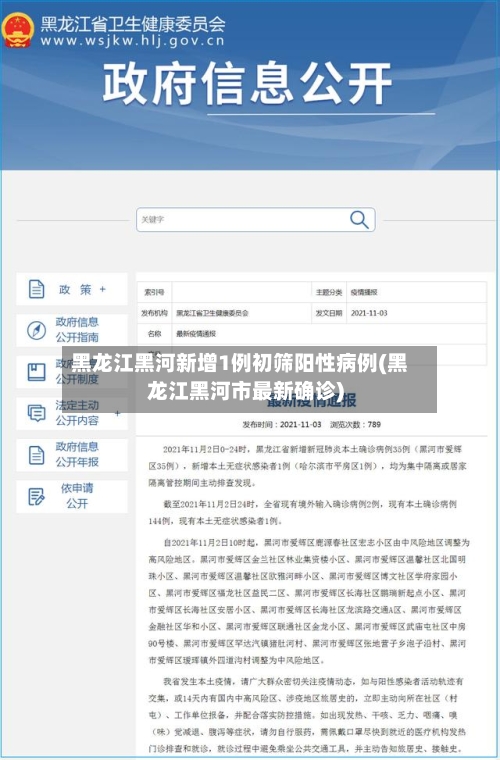500x760 pixels.
Task: Click the search magnifier icon
Action: tap(359, 220)
